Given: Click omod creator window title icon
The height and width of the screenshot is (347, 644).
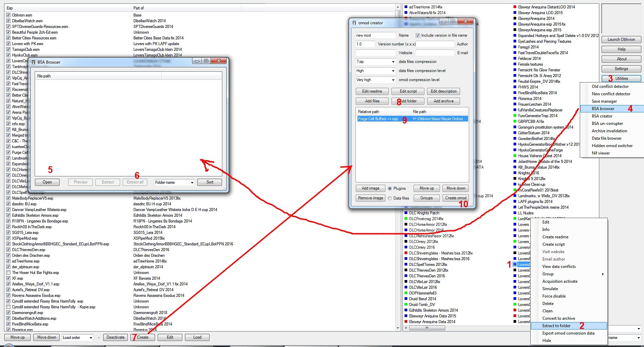Looking at the screenshot, I should pos(354,23).
